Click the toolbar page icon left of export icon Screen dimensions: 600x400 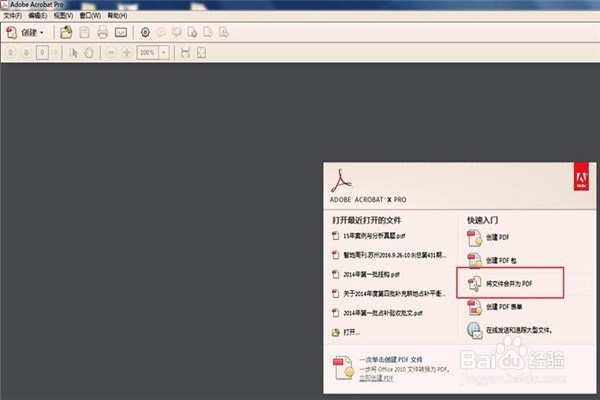pyautogui.click(x=192, y=33)
